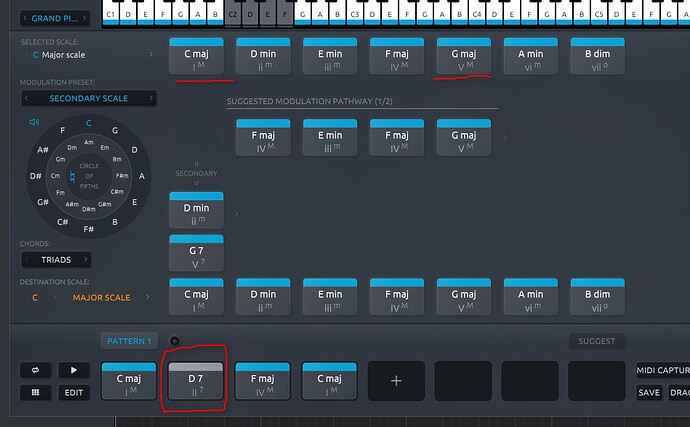The height and width of the screenshot is (427, 690).
Task: Play D min in the destination scale row
Action: (263, 297)
